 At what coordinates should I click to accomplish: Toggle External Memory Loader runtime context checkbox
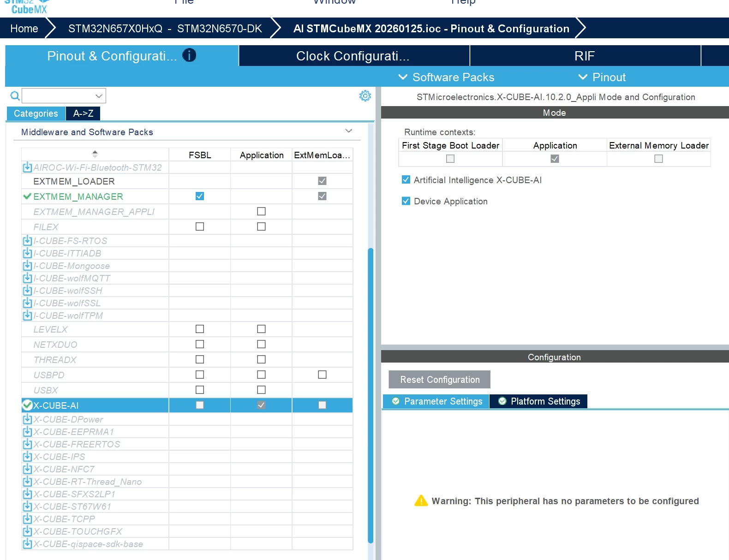click(x=658, y=159)
